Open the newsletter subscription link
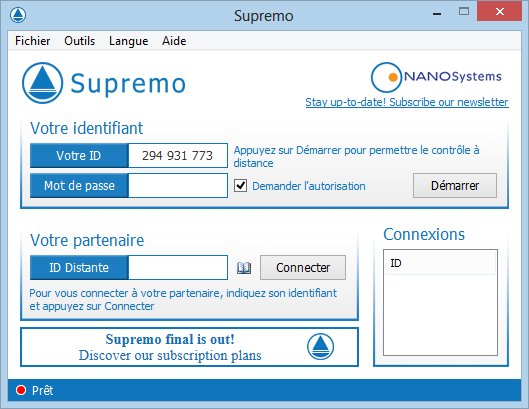 [x=407, y=102]
